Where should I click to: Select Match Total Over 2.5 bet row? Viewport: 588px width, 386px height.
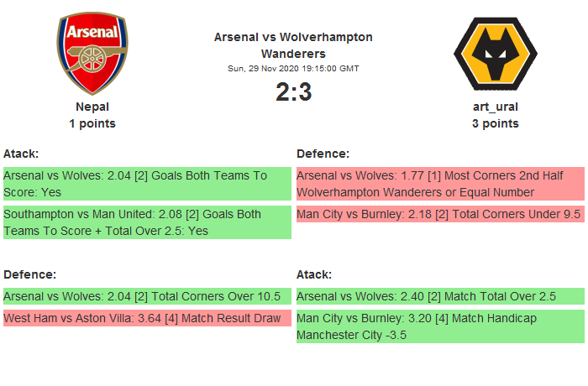(x=440, y=296)
